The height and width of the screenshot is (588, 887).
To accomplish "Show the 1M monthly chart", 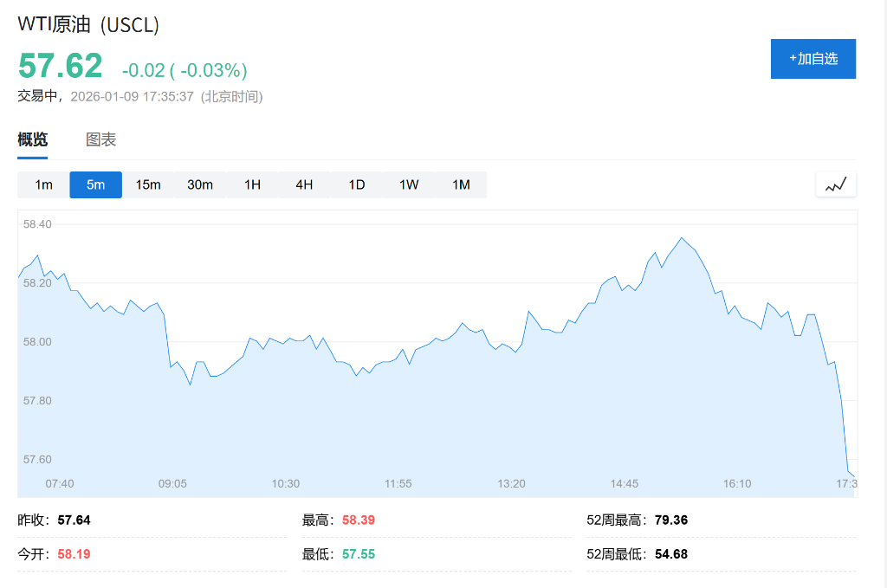I will (461, 184).
